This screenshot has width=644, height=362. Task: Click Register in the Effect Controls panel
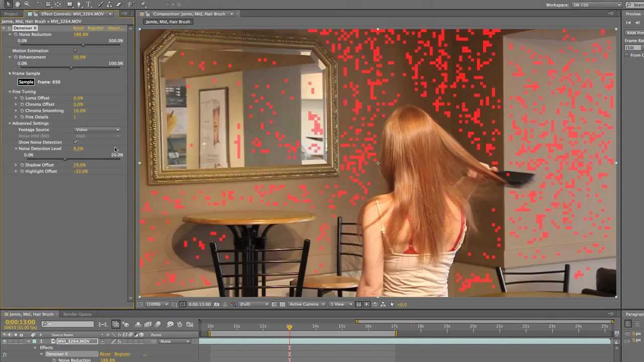point(96,28)
